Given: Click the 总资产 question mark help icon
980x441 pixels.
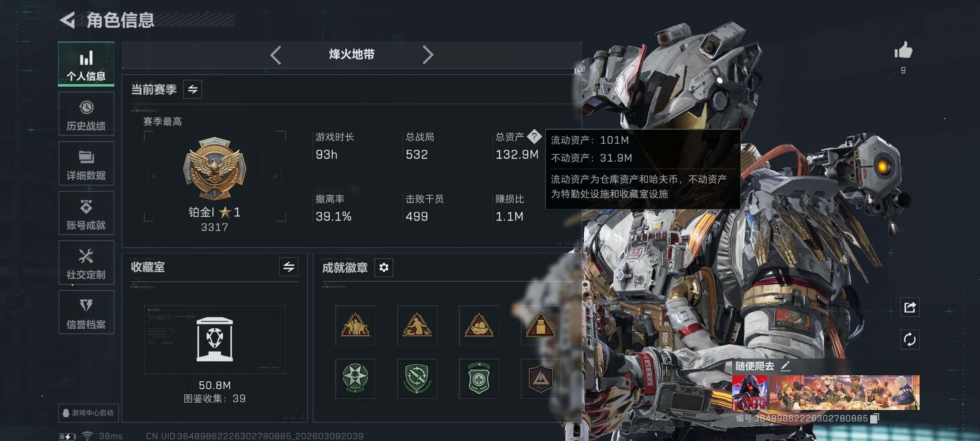Looking at the screenshot, I should point(534,136).
